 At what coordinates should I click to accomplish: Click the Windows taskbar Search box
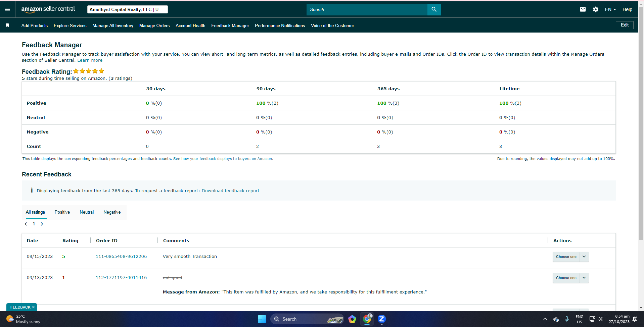click(x=307, y=319)
